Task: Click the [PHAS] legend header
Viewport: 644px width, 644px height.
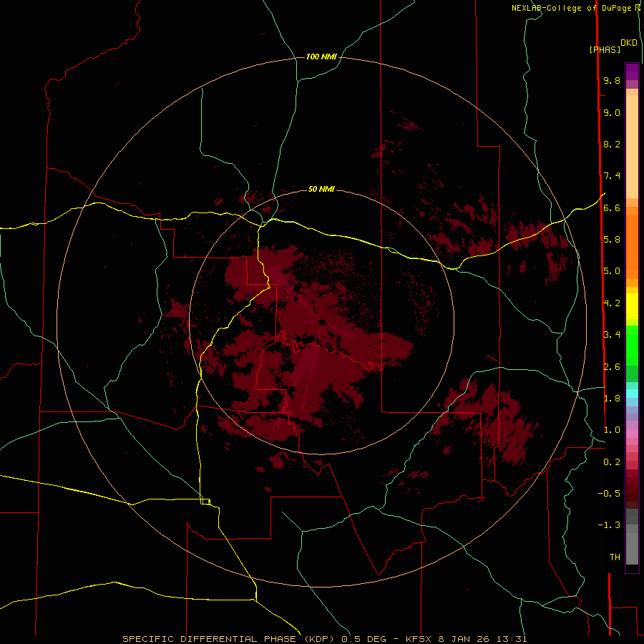Action: point(605,49)
